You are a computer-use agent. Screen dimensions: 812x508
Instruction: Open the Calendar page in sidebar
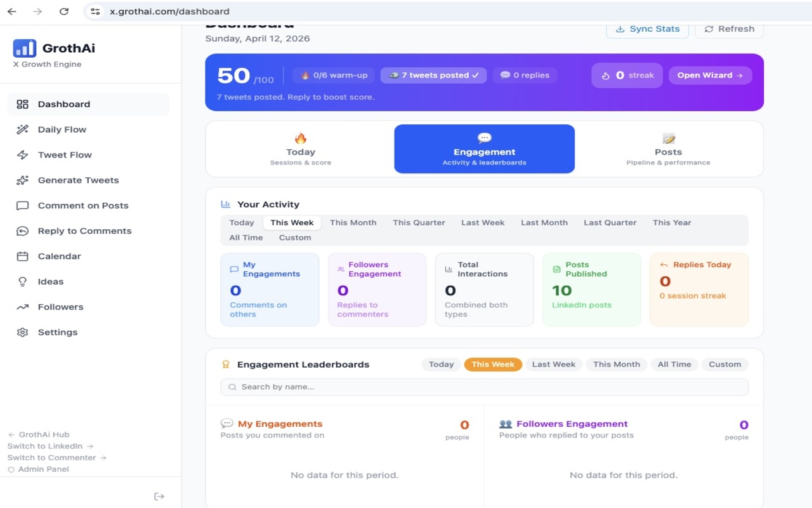click(59, 257)
